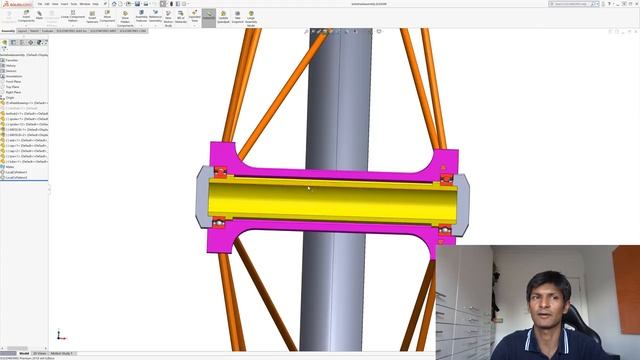
Task: Select the second LocalCirPattern item
Action: click(16, 178)
